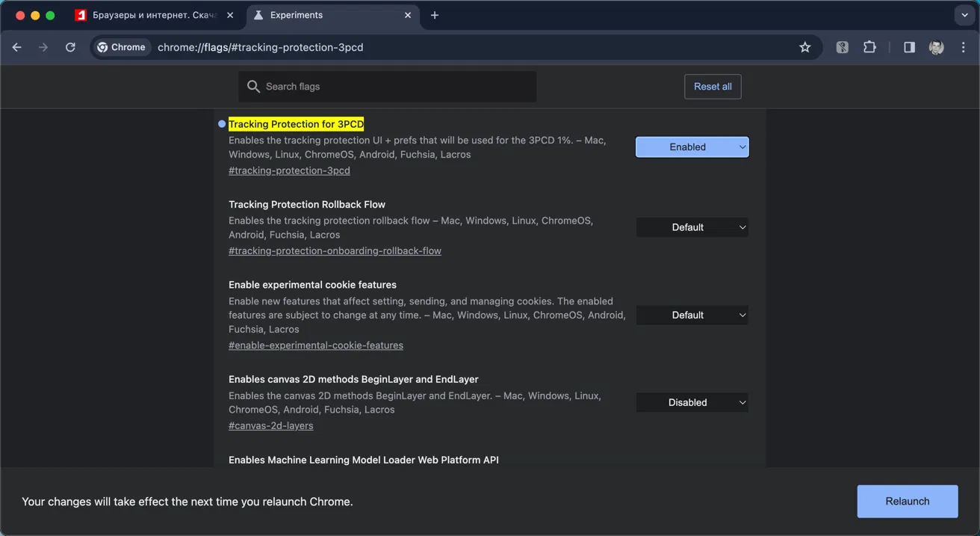Open the Tracking Protection for 3PCD dropdown

coord(692,147)
